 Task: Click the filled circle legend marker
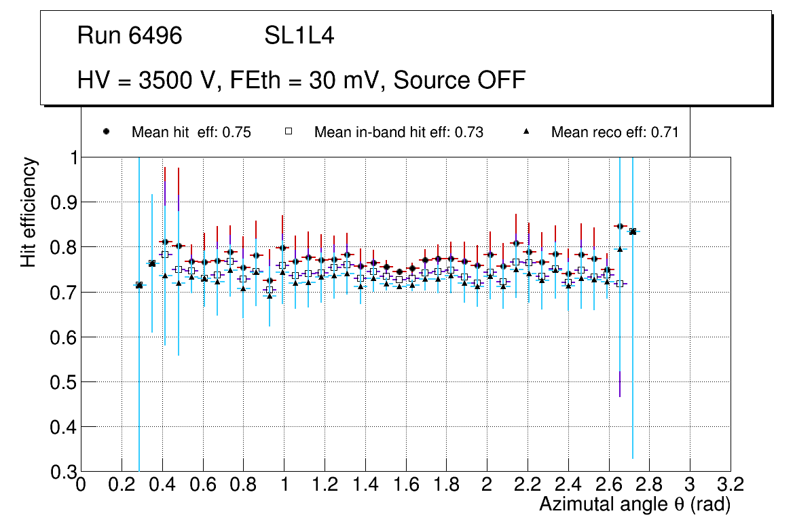[x=106, y=132]
